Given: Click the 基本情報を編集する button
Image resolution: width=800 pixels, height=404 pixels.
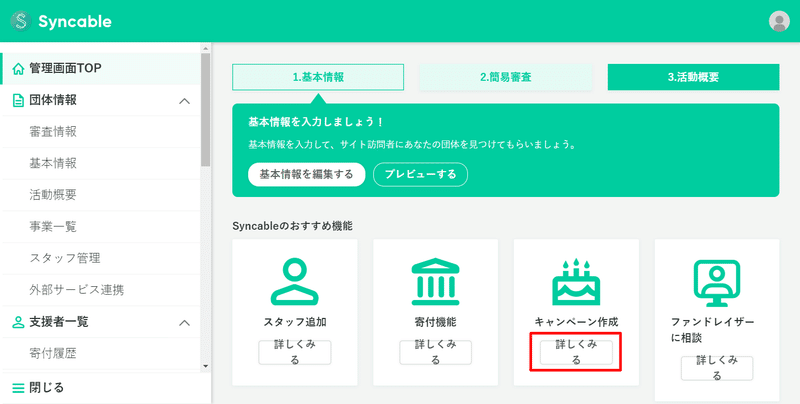Looking at the screenshot, I should pyautogui.click(x=307, y=174).
